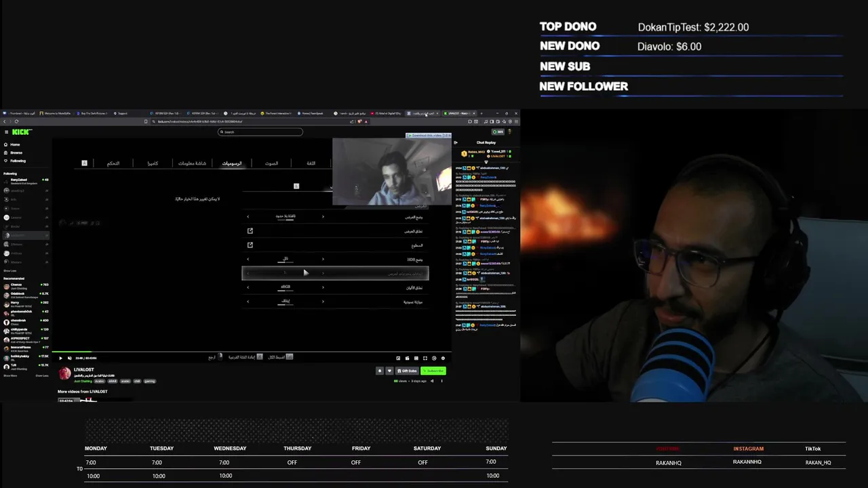Click Show More under Recommended list
This screenshot has height=488, width=868.
[10, 375]
